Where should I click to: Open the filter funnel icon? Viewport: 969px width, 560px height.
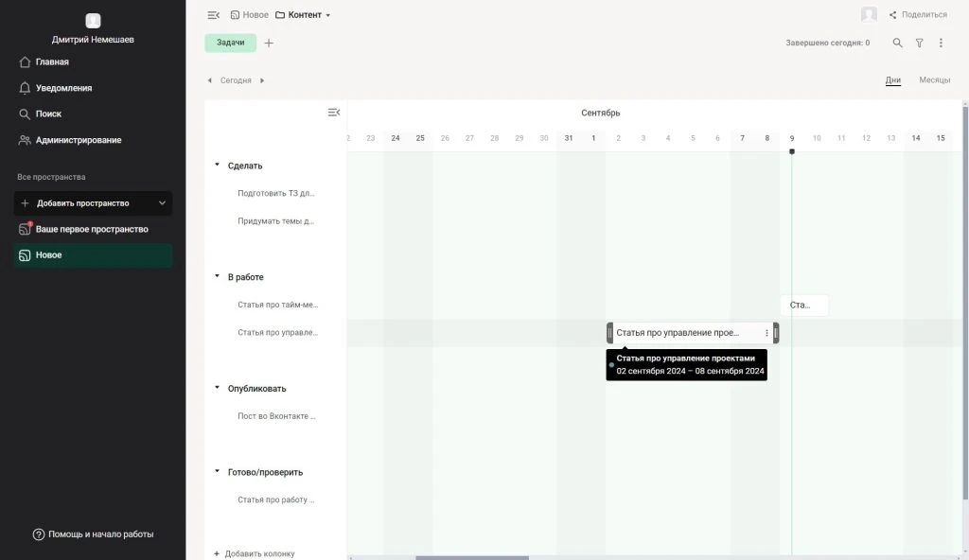[x=918, y=43]
